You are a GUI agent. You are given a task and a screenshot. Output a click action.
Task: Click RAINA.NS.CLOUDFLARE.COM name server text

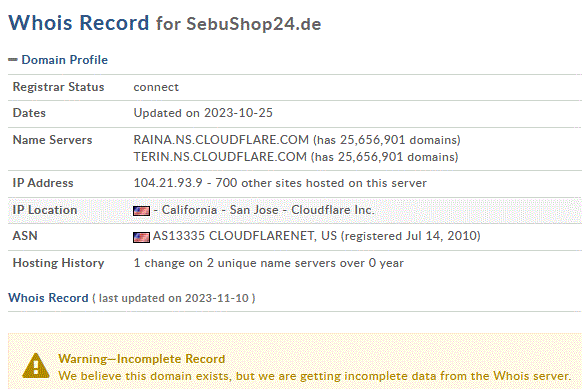[221, 140]
